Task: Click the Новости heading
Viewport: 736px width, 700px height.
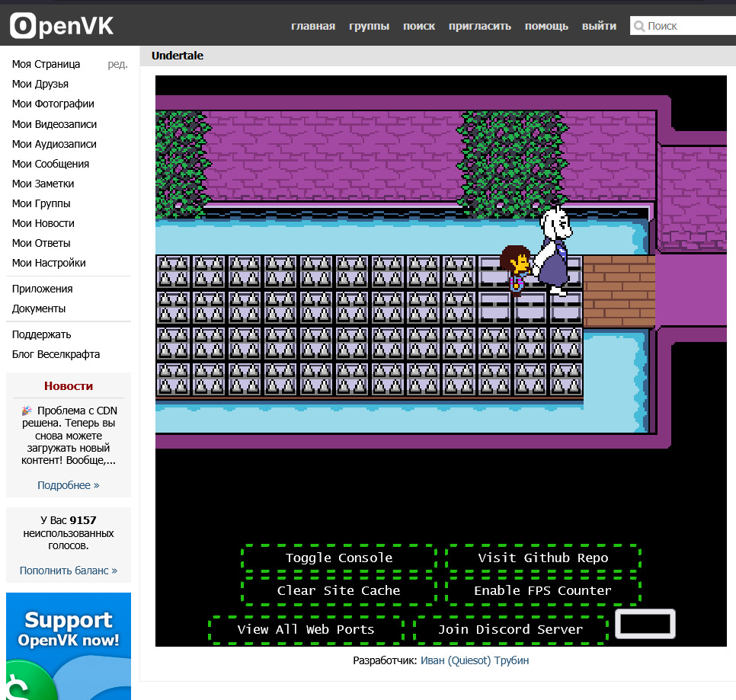Action: point(69,386)
